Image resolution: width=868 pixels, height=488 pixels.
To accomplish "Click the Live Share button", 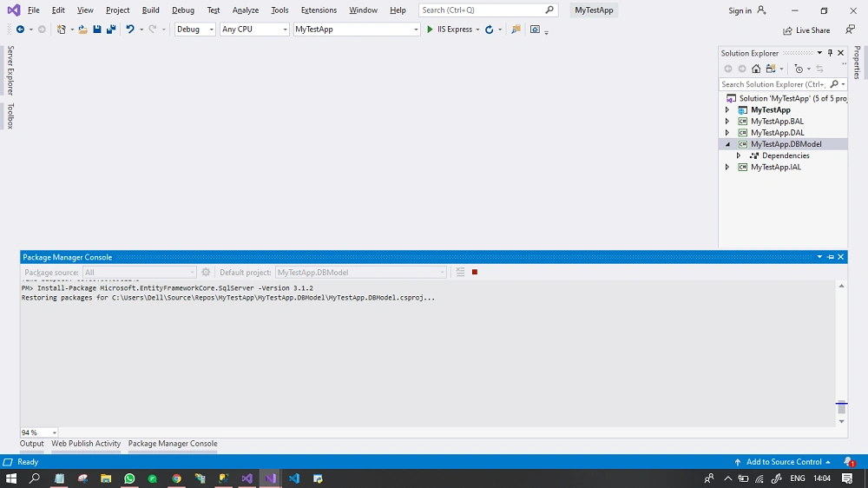I will [806, 30].
